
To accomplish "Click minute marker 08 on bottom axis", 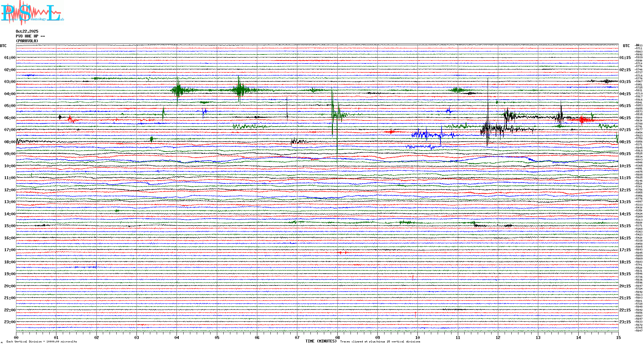I will coord(337,337).
